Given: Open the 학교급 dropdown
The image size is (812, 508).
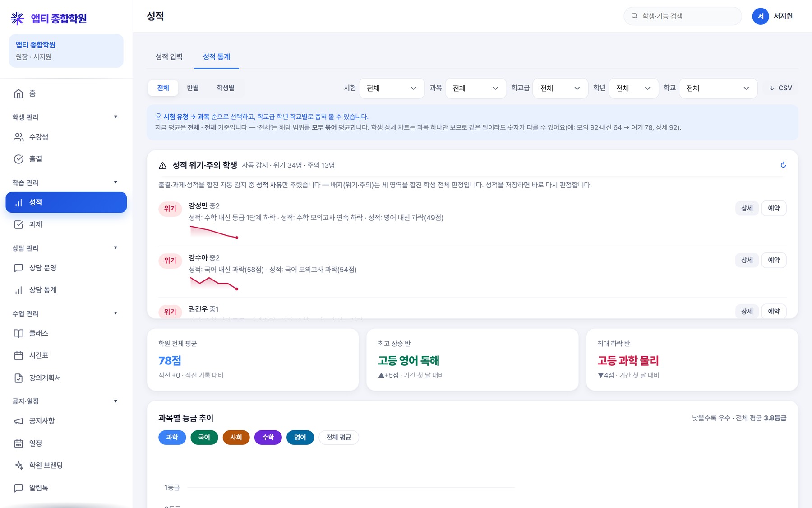Looking at the screenshot, I should 560,88.
